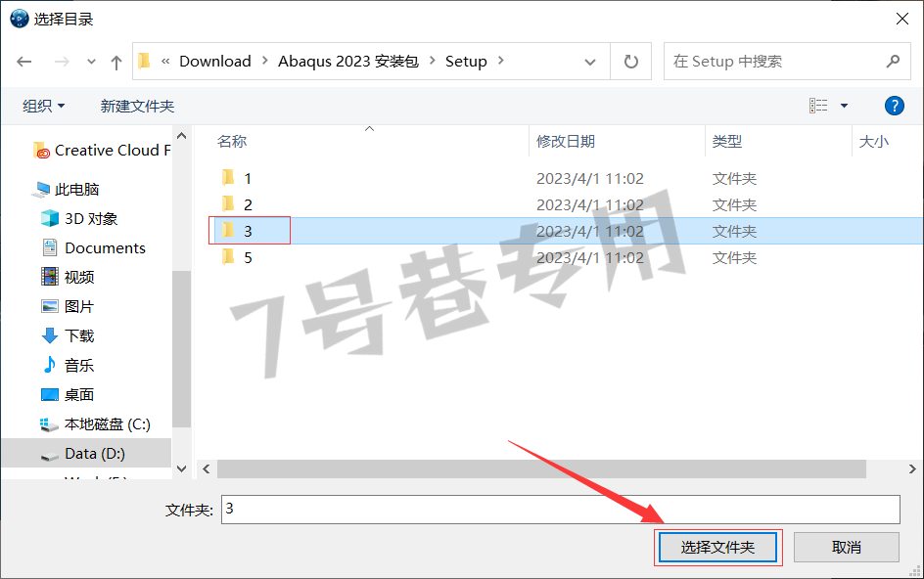
Task: Select 本地磁盘 (C:) drive
Action: (x=96, y=424)
